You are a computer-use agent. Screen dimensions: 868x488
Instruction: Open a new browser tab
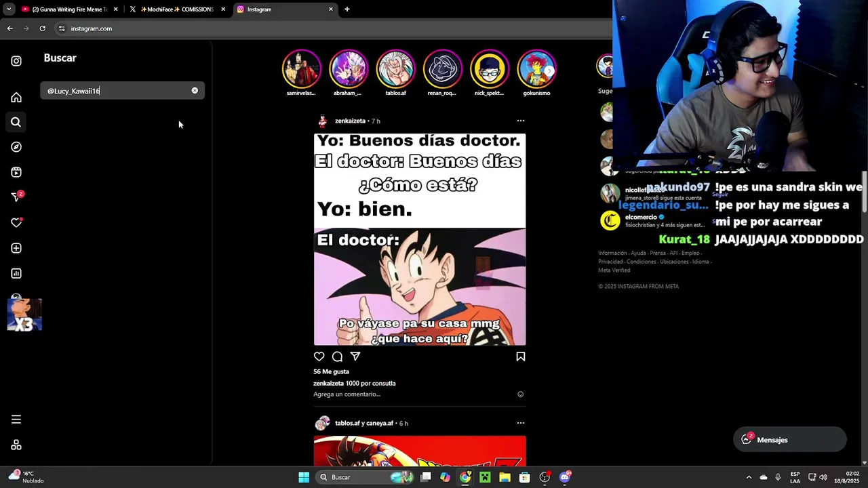(x=347, y=9)
